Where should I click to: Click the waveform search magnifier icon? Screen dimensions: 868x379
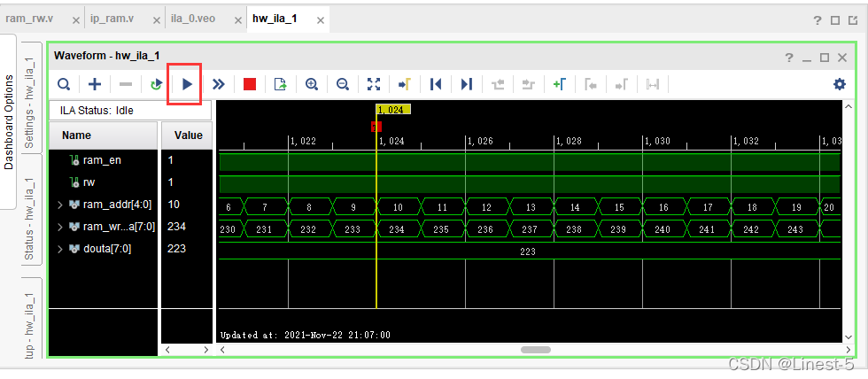tap(64, 84)
